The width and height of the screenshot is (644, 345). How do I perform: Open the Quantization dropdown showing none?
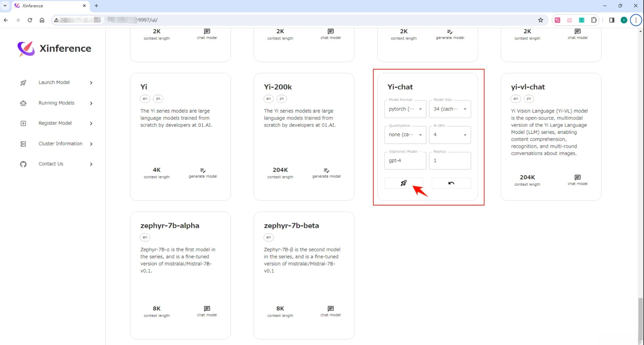405,135
